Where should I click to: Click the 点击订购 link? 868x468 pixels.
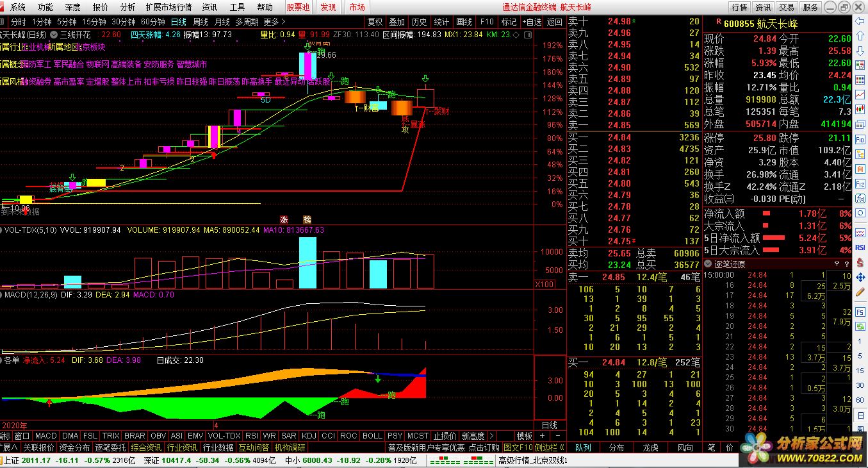[x=484, y=447]
